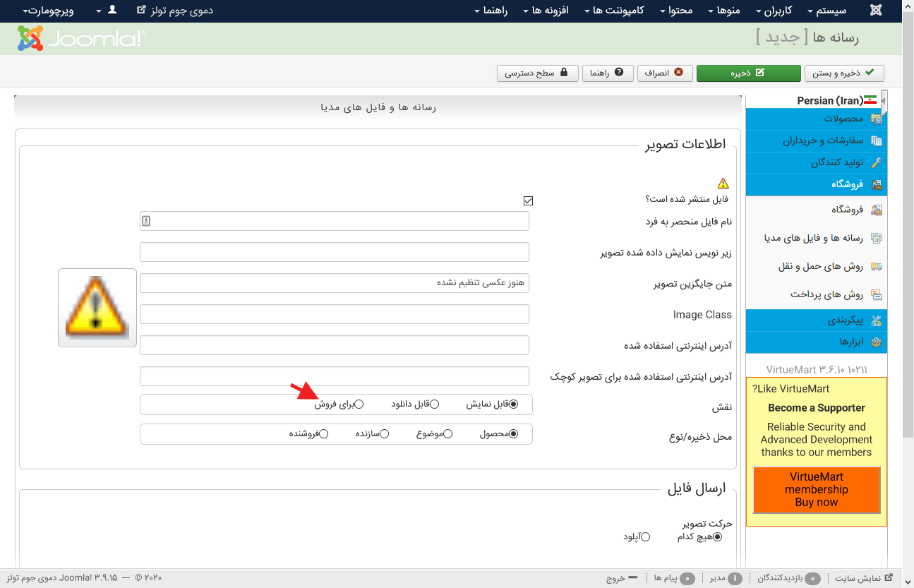Click the Media Files (رسانه ها و فایل های مدیا) icon
This screenshot has height=588, width=914.
[876, 239]
